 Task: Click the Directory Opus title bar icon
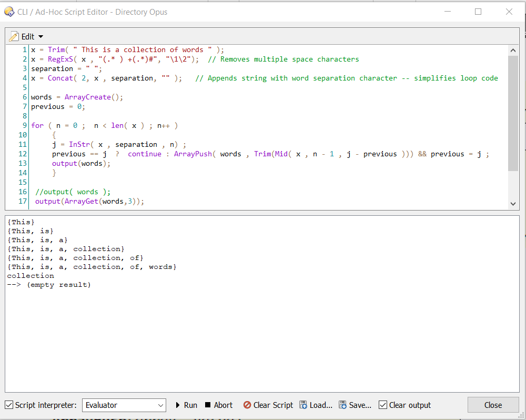click(9, 12)
